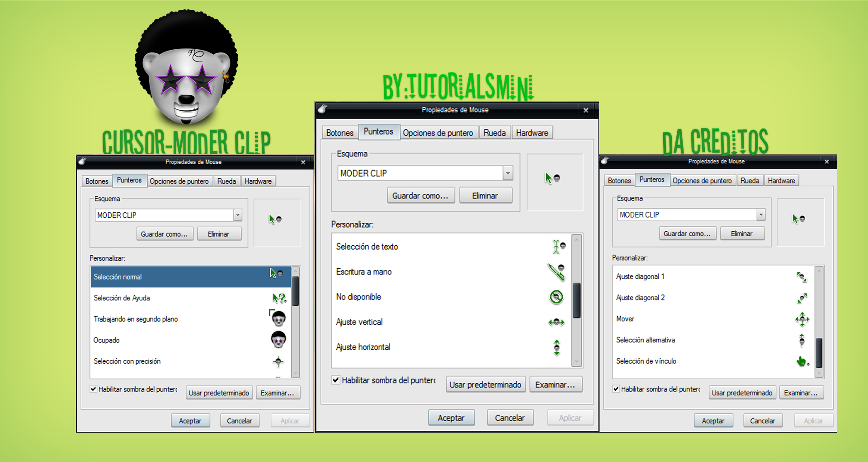
Task: Click Guardar como… in the right window
Action: 687,233
